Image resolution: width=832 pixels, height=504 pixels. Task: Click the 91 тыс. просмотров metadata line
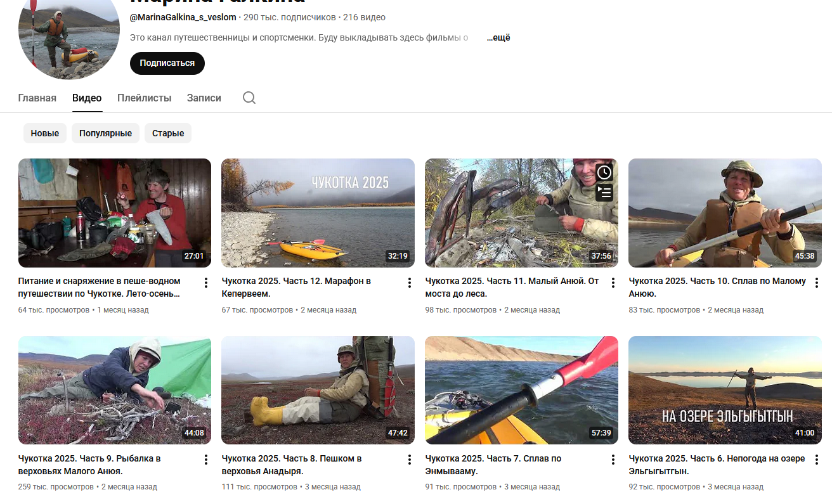(x=493, y=487)
